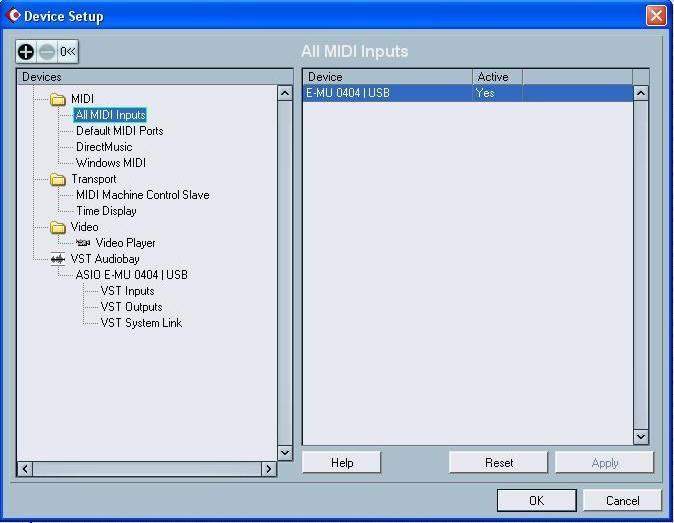
Task: Click the VST Audiobay waveform icon
Action: coord(58,259)
